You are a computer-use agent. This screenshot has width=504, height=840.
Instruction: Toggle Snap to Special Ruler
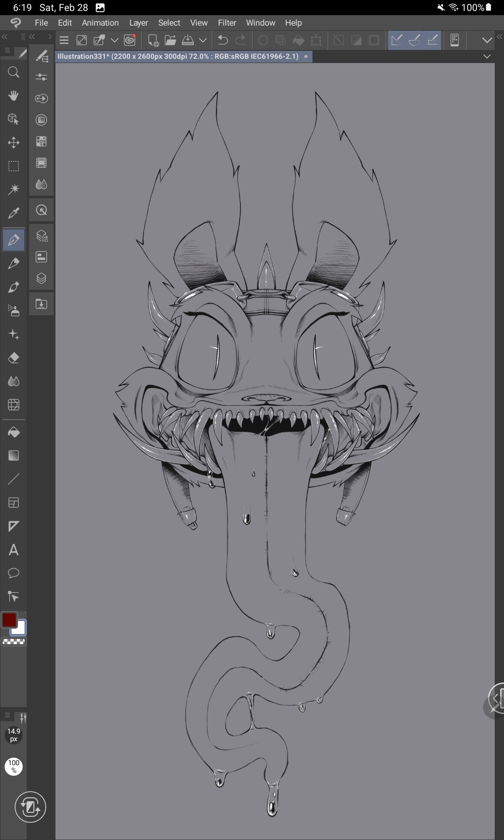point(414,40)
